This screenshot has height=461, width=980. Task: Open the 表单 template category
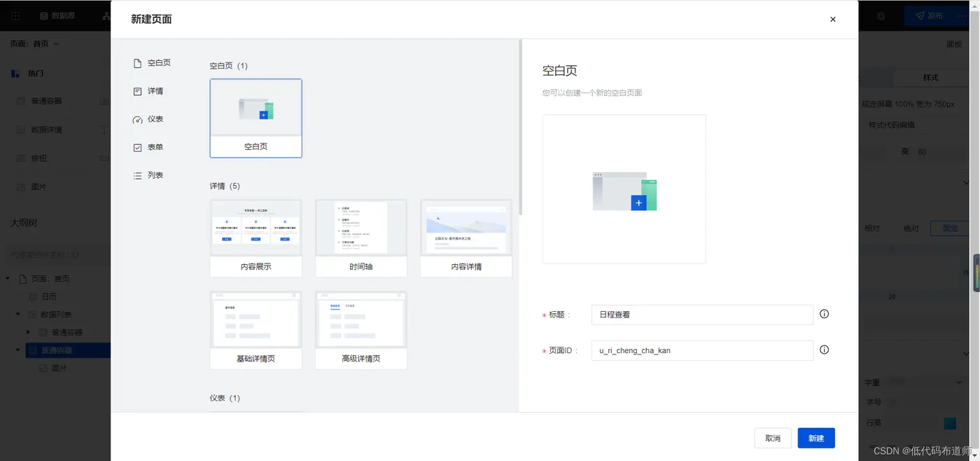click(x=148, y=147)
